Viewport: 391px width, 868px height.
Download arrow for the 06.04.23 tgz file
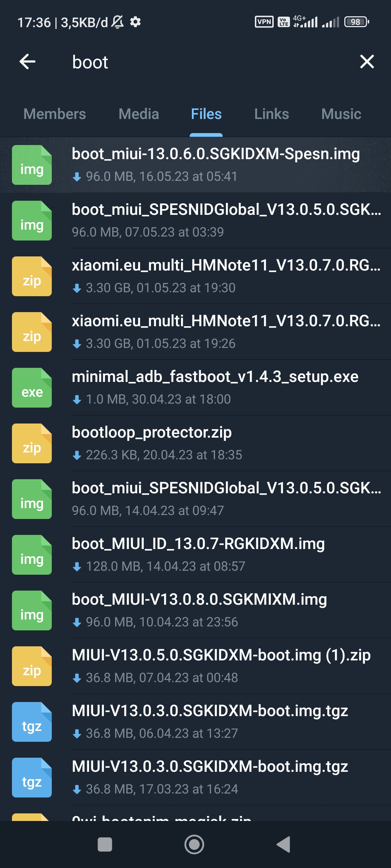[77, 734]
